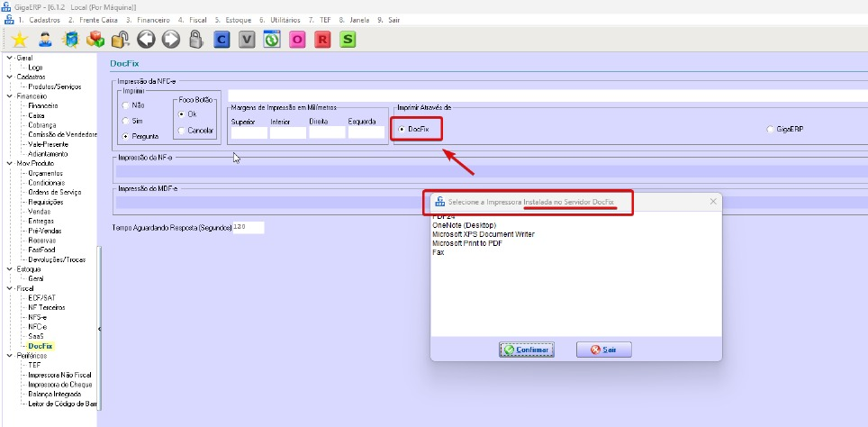Select the 'Não' print radio option
Viewport: 868px width, 427px height.
point(125,105)
